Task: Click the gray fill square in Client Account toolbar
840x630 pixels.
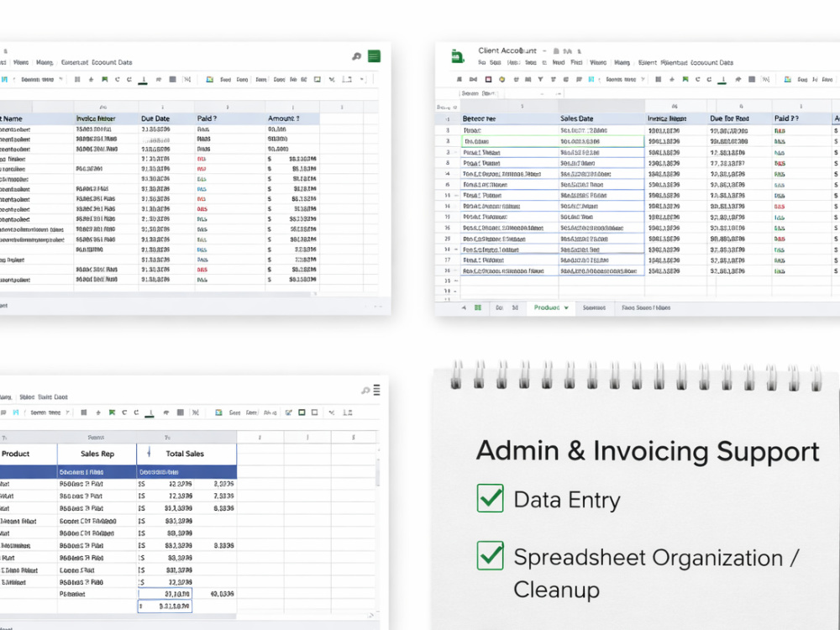Action: 752,79
